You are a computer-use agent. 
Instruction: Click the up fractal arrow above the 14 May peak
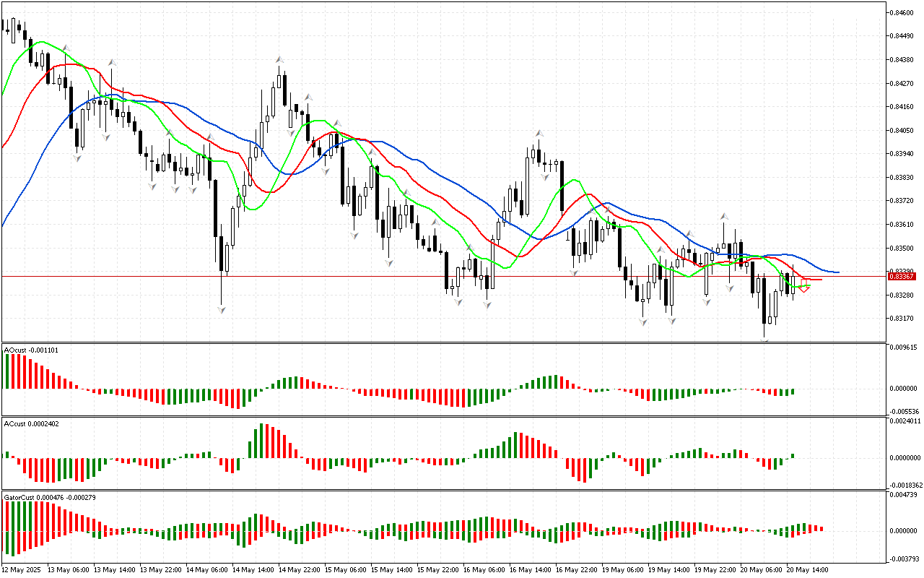(x=279, y=59)
